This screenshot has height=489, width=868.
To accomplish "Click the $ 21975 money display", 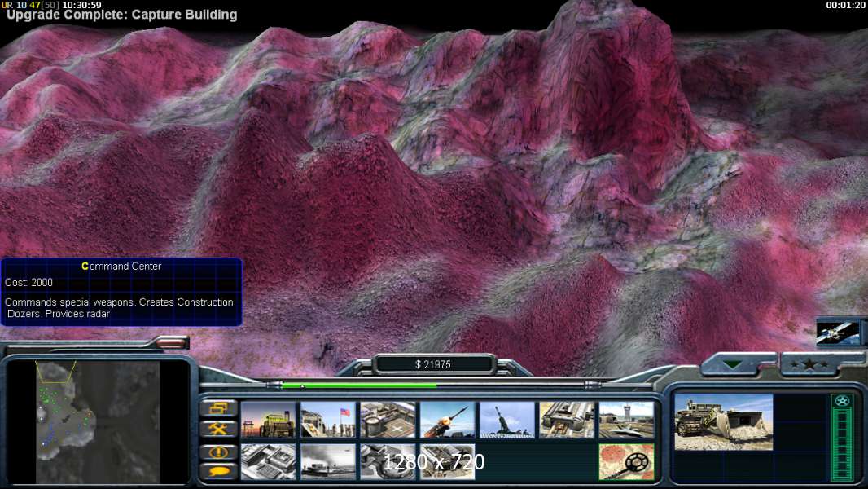I will (x=433, y=364).
